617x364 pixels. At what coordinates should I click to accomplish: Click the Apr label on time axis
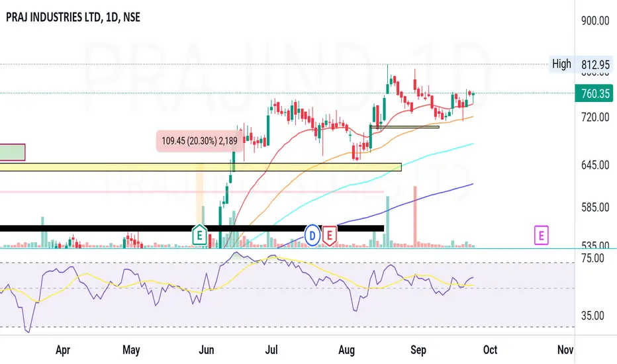click(63, 349)
